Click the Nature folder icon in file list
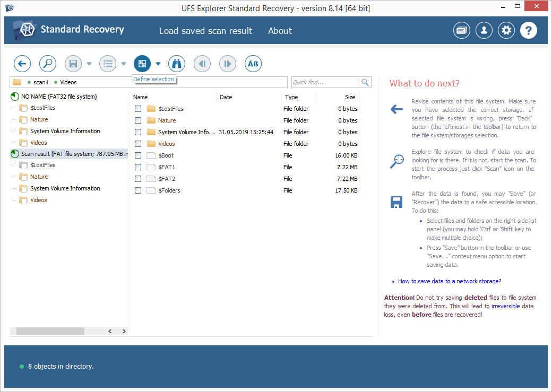Image resolution: width=552 pixels, height=392 pixels. [151, 120]
